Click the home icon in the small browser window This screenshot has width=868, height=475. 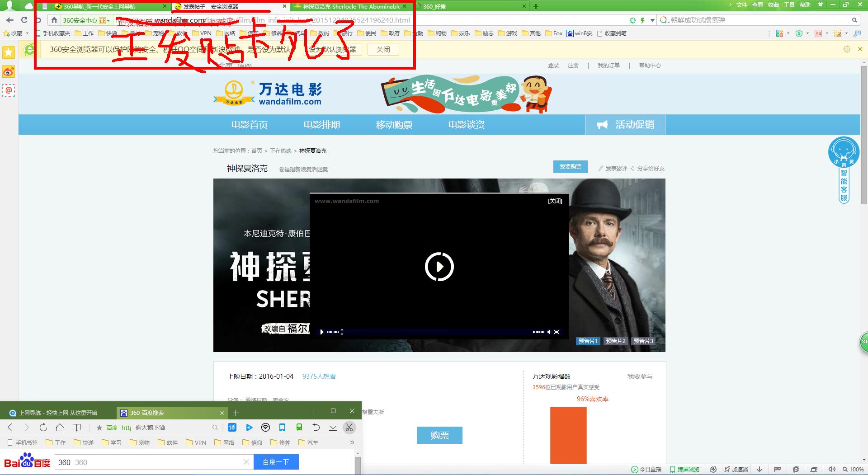60,428
